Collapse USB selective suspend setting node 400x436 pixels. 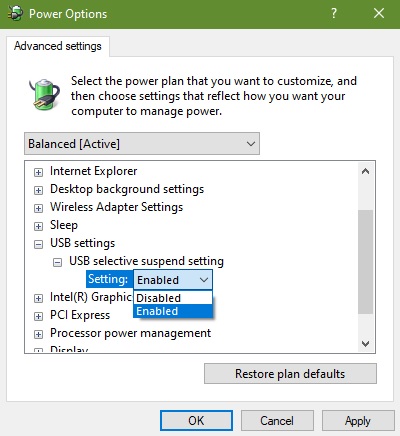click(x=57, y=262)
